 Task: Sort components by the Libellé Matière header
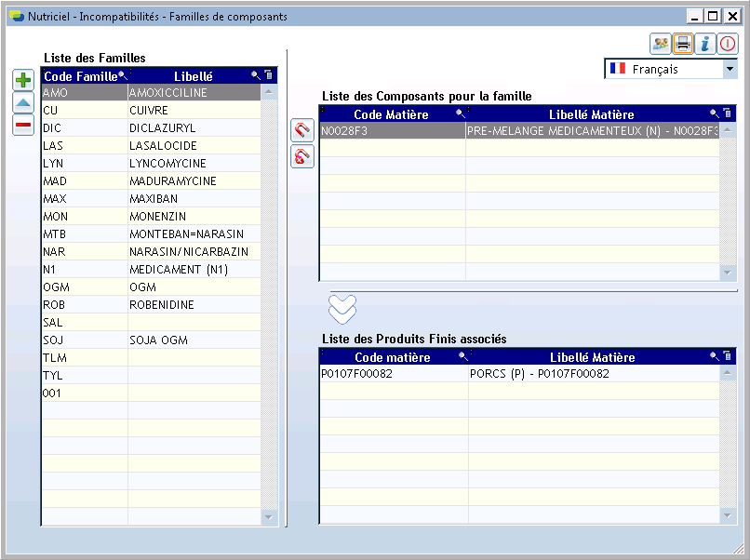[x=591, y=114]
